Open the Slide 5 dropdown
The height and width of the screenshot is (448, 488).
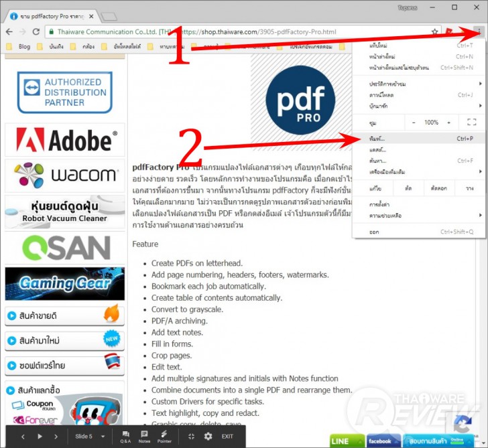[90, 437]
